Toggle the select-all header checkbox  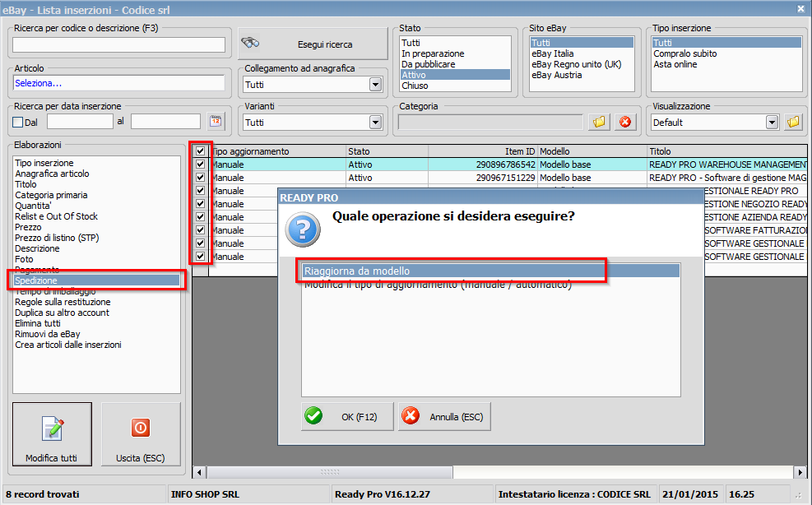pyautogui.click(x=201, y=151)
